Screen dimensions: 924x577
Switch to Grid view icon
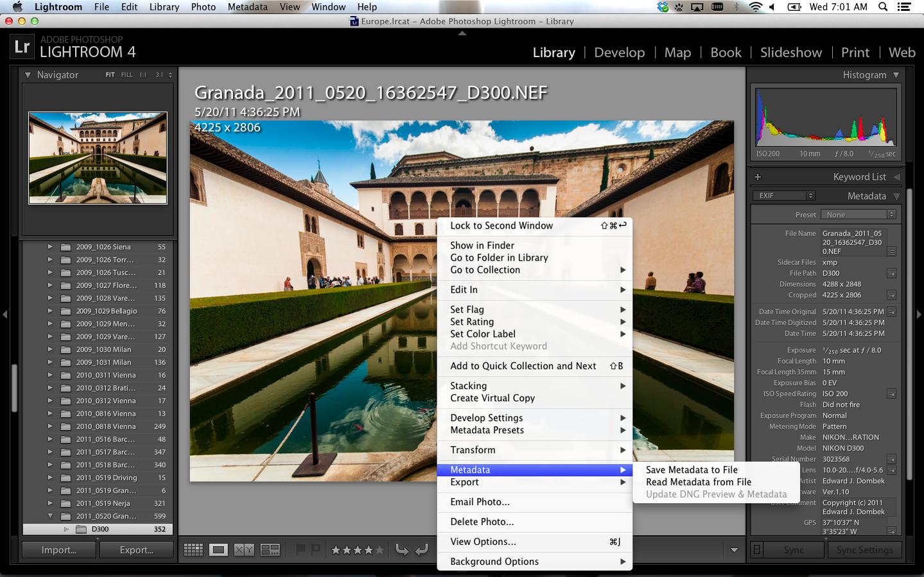pos(193,550)
